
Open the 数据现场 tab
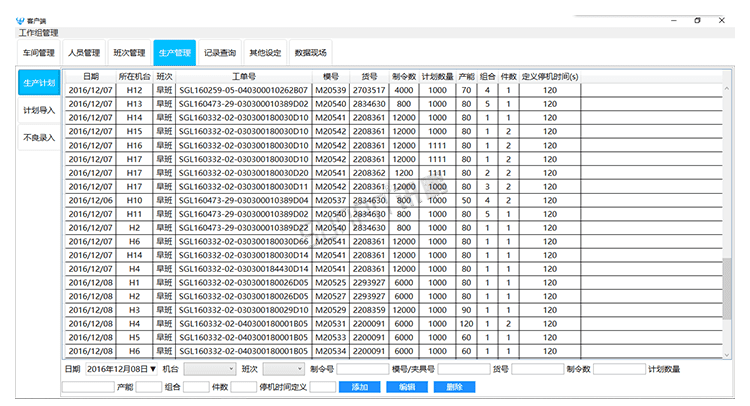pos(311,53)
